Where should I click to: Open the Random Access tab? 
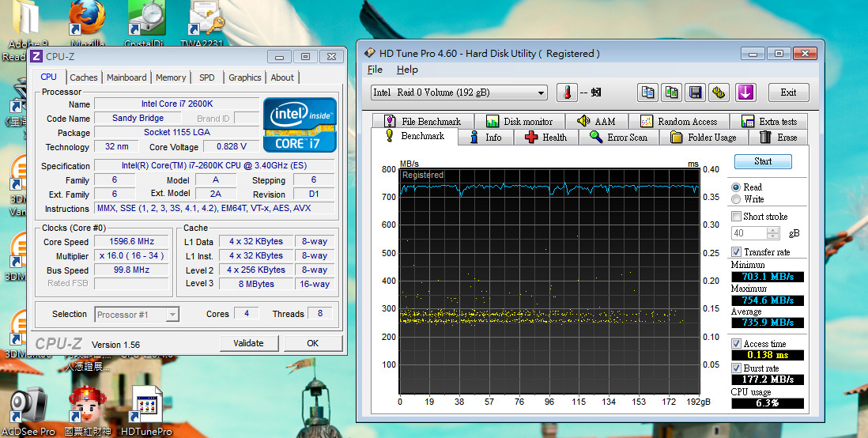tap(679, 121)
